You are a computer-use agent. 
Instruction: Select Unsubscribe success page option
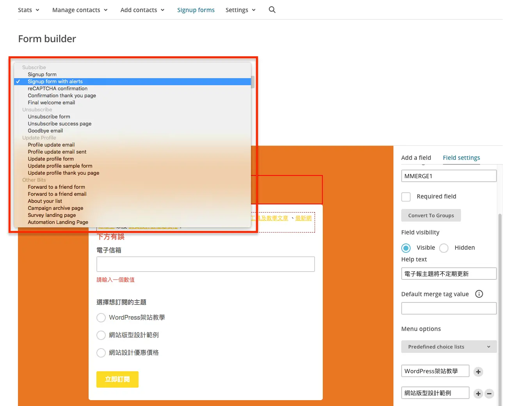pyautogui.click(x=132, y=123)
